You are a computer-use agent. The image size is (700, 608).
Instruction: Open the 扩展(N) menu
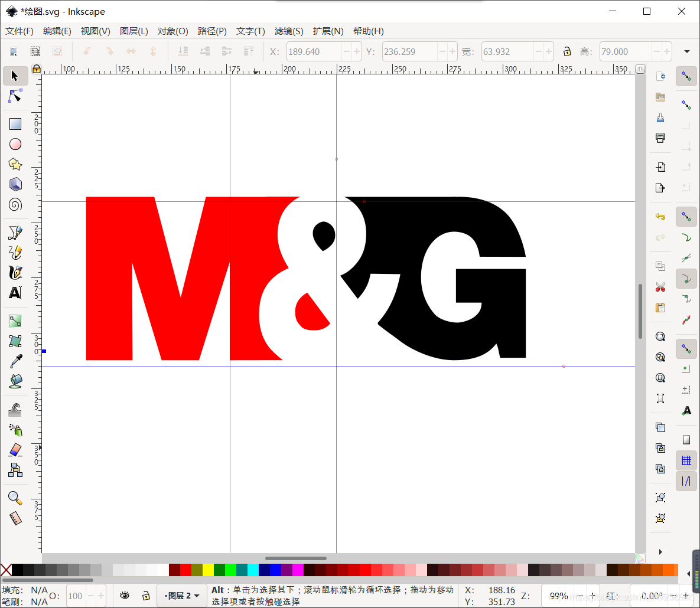pos(328,31)
